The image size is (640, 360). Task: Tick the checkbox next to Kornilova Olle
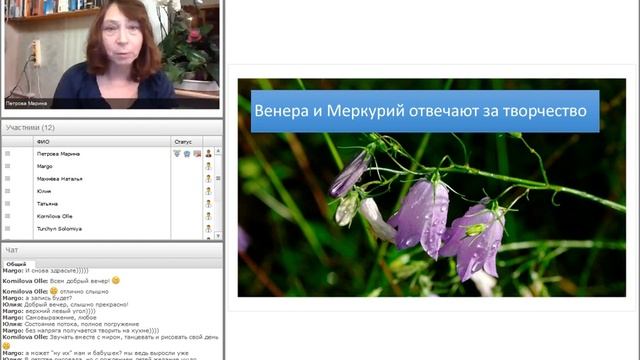pyautogui.click(x=7, y=216)
